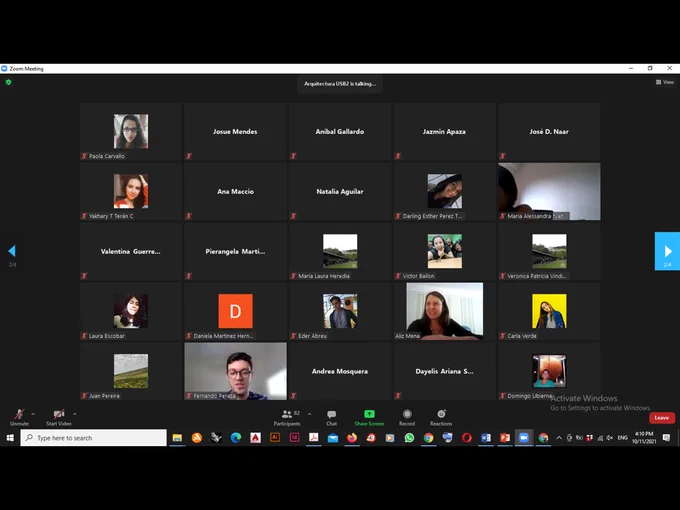The height and width of the screenshot is (510, 680).
Task: Select Fernando Peraza's live video tile
Action: click(235, 371)
